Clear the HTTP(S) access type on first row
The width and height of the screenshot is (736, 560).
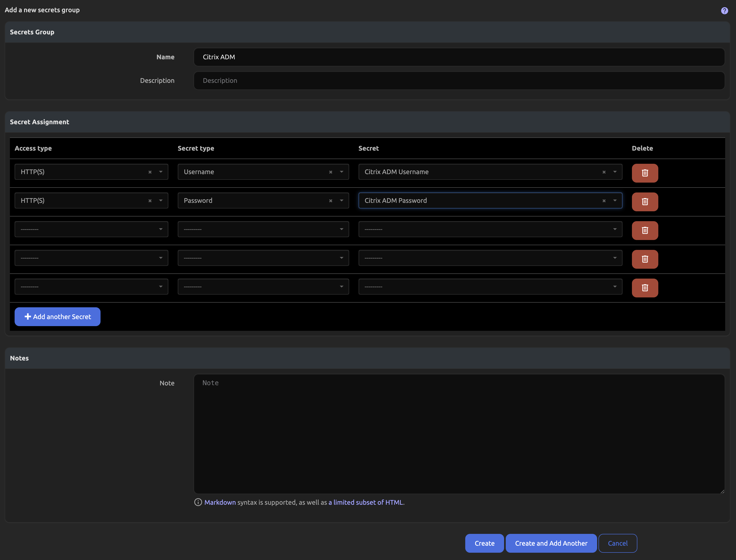[x=150, y=172]
